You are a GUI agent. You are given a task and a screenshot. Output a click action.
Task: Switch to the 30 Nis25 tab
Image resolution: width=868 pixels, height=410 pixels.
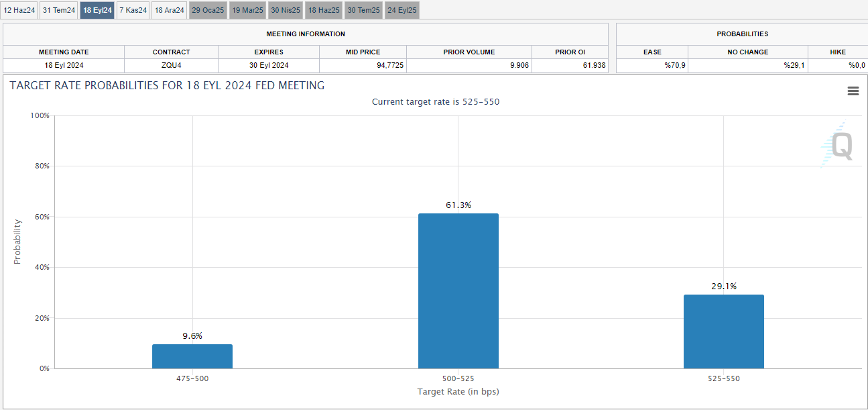(x=286, y=10)
